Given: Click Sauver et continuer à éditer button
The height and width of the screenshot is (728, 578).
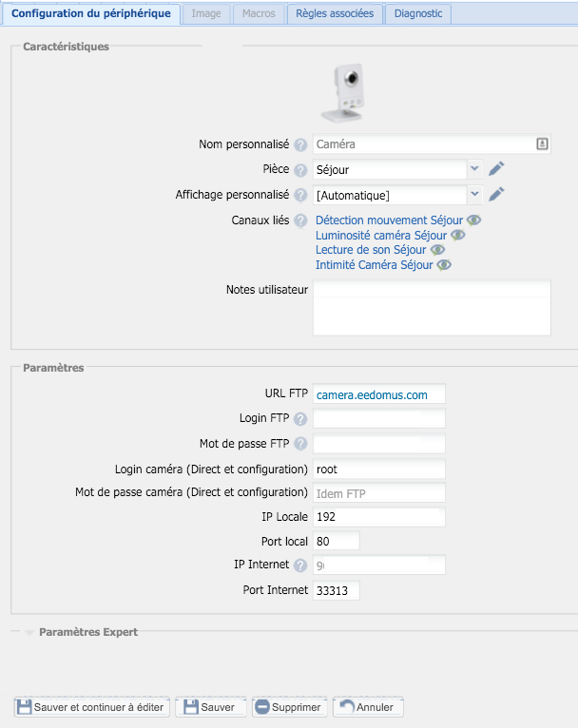Looking at the screenshot, I should tap(92, 707).
